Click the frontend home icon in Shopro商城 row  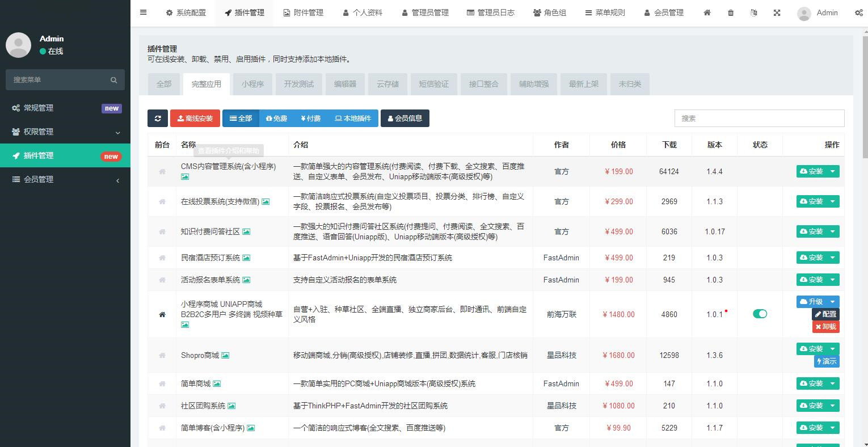click(x=162, y=355)
